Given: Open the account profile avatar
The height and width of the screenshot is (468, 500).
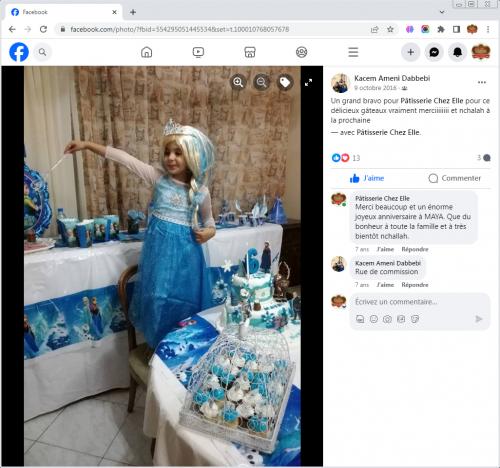Looking at the screenshot, I should click(481, 52).
